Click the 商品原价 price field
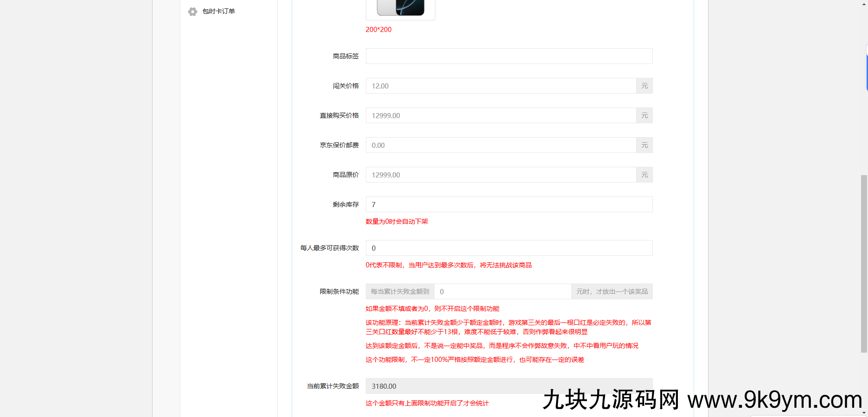Screen dimensions: 868x417 click(x=501, y=175)
